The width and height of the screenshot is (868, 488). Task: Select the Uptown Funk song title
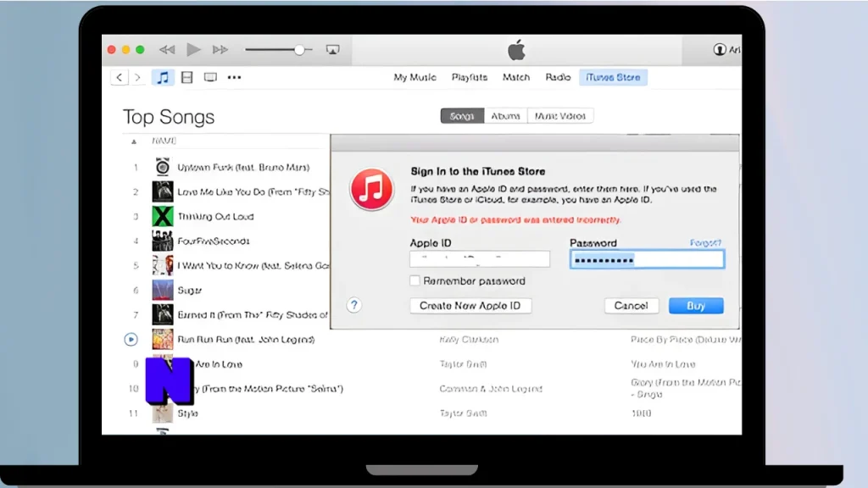tap(243, 167)
